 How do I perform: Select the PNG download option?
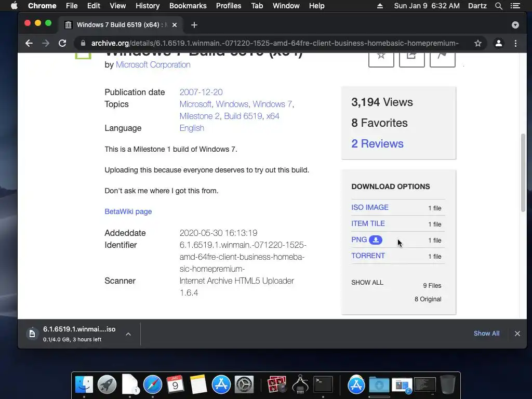click(x=359, y=240)
